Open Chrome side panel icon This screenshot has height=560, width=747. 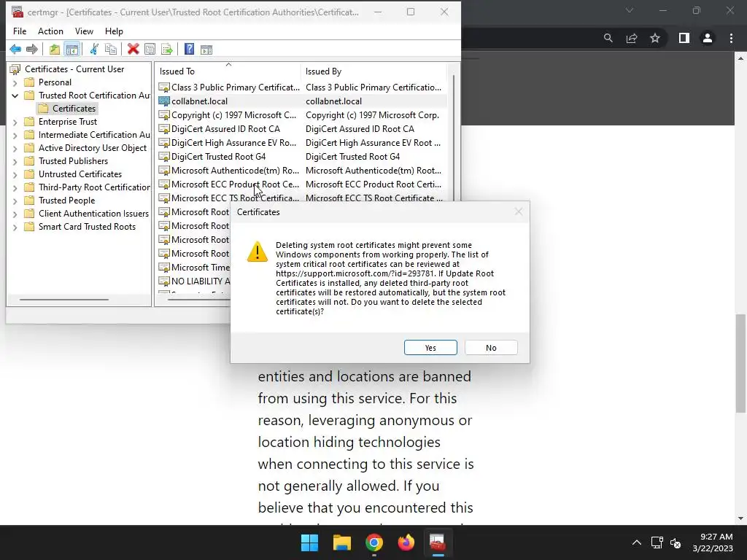684,38
